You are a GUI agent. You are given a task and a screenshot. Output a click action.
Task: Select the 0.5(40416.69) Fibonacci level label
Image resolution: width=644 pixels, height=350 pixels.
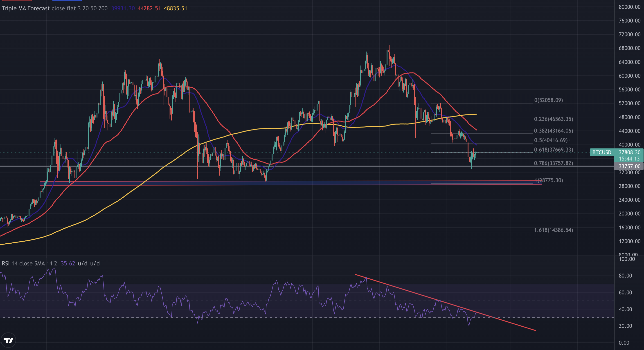click(551, 140)
